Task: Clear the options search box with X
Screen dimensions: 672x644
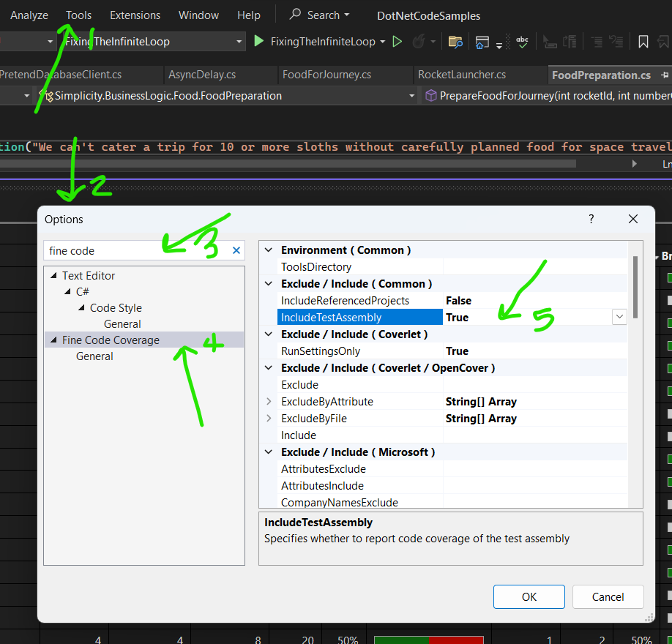Action: pyautogui.click(x=236, y=250)
